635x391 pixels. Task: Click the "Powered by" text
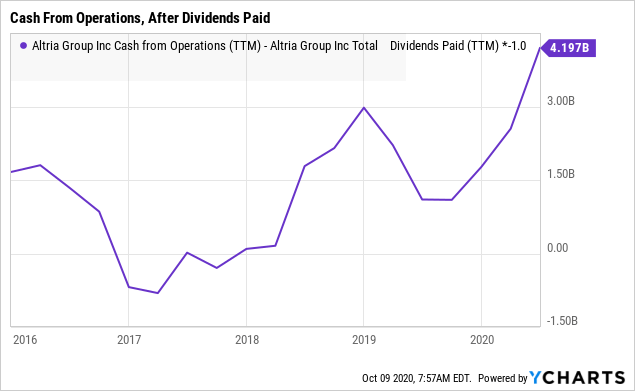pyautogui.click(x=503, y=378)
